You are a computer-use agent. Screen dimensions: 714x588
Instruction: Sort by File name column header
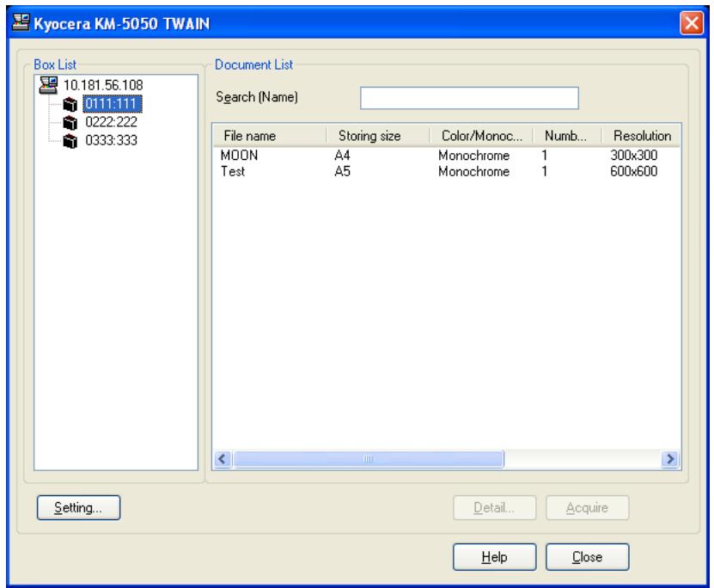click(270, 136)
